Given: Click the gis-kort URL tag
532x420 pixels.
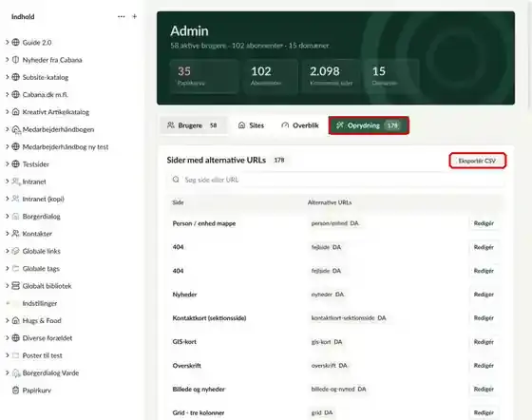Looking at the screenshot, I should 327,342.
